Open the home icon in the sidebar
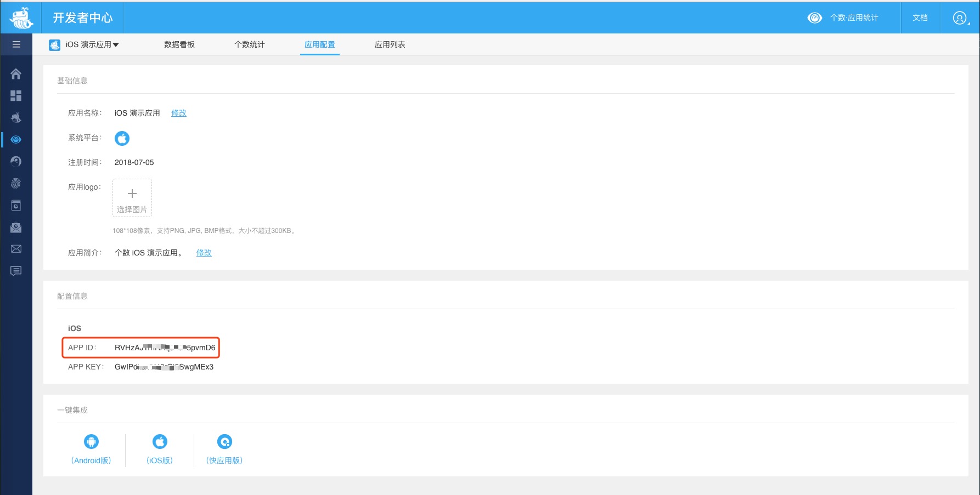 pos(16,73)
